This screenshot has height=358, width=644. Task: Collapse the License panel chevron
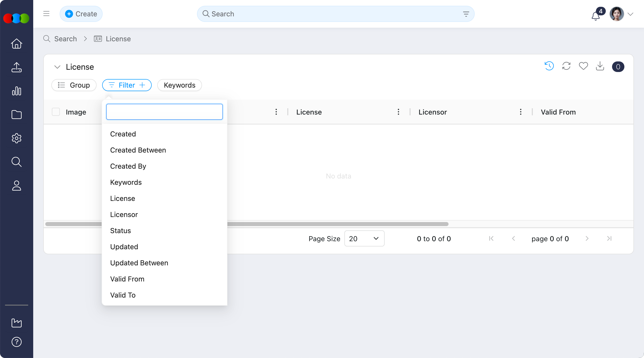point(57,67)
